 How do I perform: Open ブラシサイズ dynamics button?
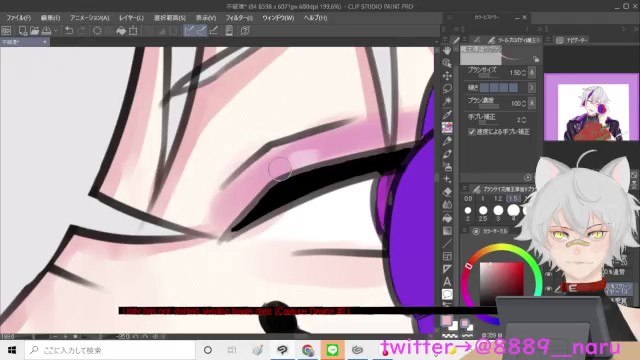532,73
